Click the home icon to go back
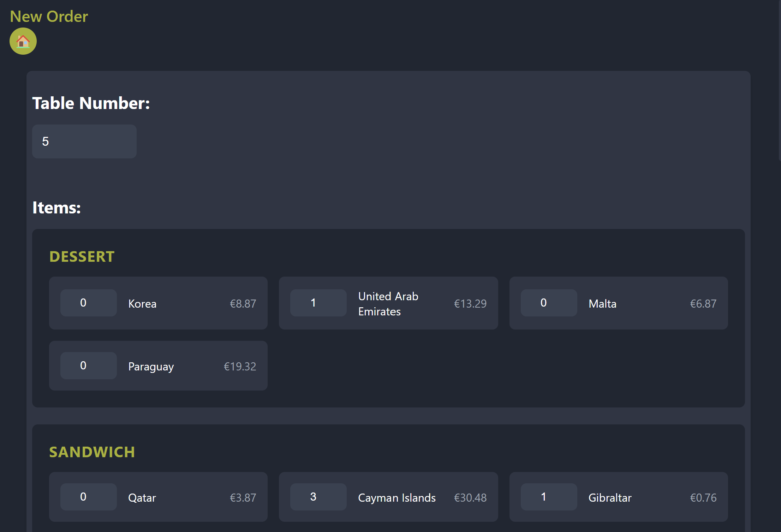The image size is (781, 532). [23, 41]
